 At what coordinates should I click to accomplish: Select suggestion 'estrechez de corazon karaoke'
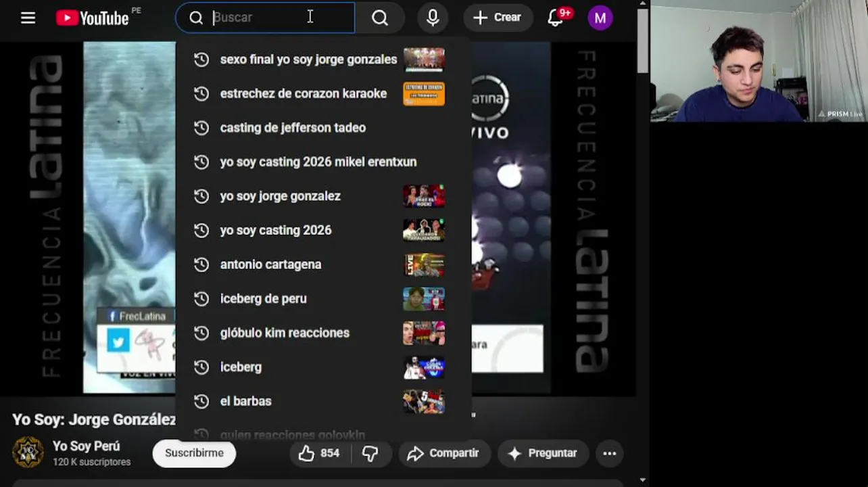323,93
